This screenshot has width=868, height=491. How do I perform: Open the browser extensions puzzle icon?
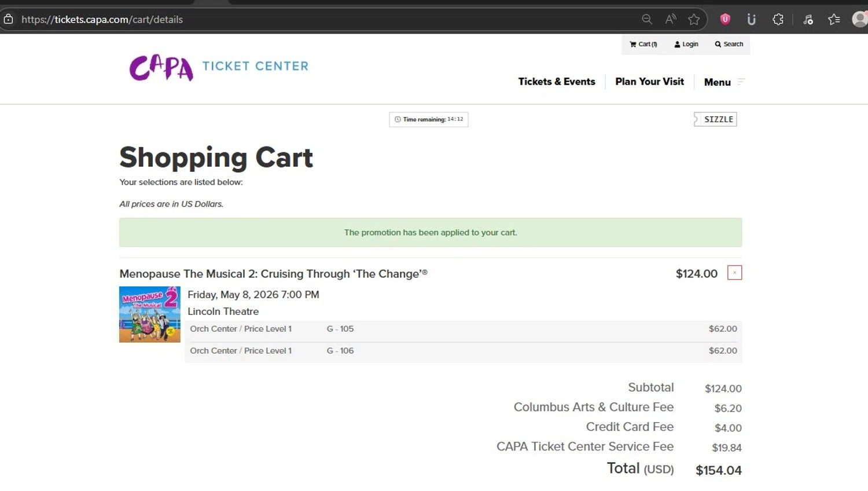(x=778, y=19)
